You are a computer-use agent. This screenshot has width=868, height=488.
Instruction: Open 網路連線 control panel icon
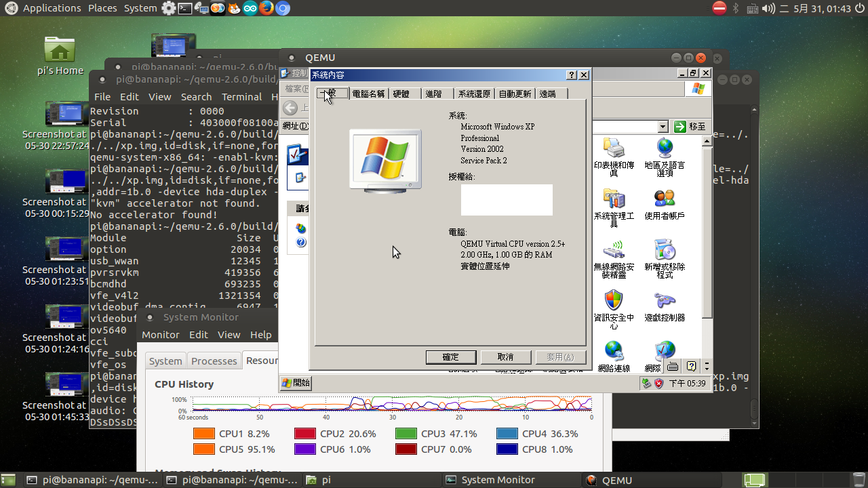(614, 357)
